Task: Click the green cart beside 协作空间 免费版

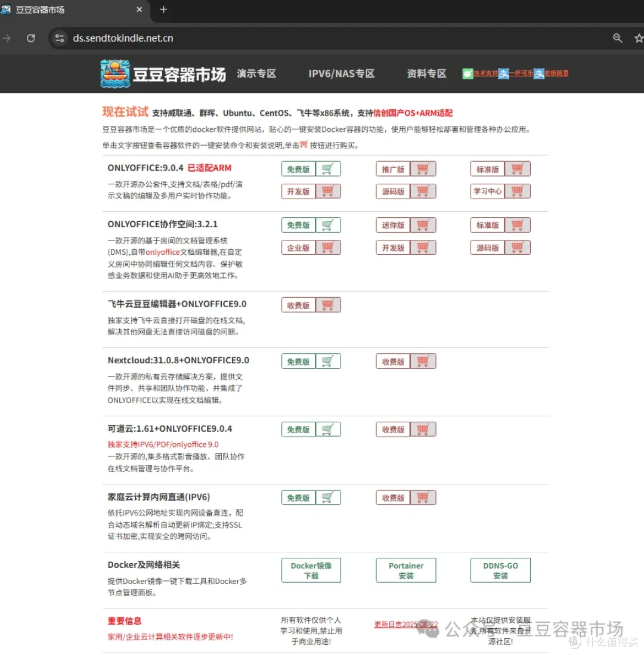Action: [x=329, y=225]
